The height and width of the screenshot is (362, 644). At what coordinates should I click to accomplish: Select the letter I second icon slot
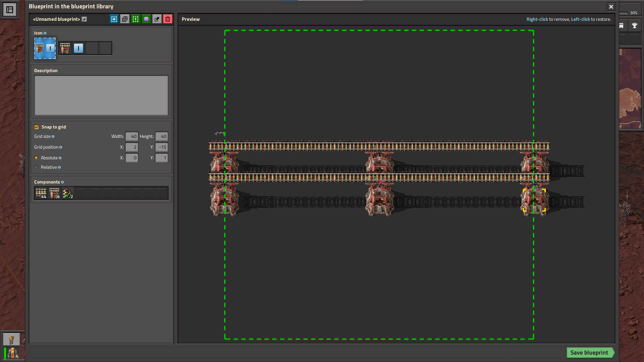click(78, 48)
